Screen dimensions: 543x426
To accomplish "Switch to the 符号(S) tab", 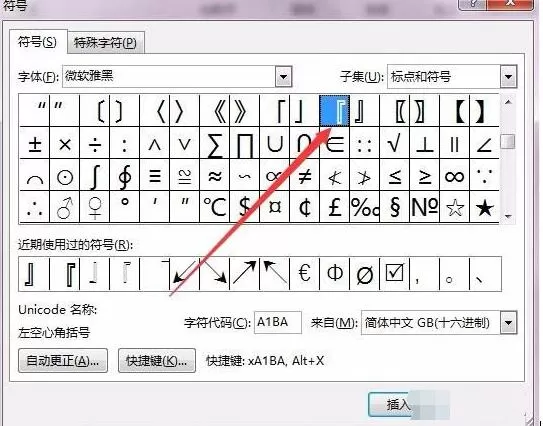I will pyautogui.click(x=37, y=42).
